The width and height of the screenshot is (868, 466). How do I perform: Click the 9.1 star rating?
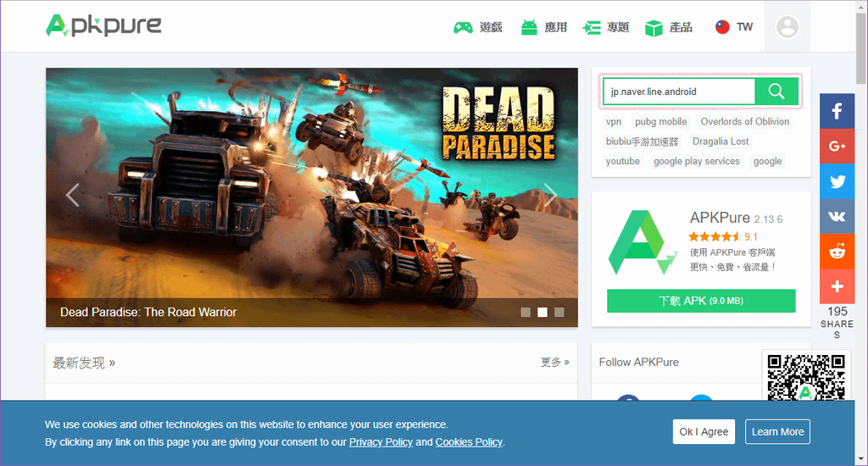click(x=723, y=237)
